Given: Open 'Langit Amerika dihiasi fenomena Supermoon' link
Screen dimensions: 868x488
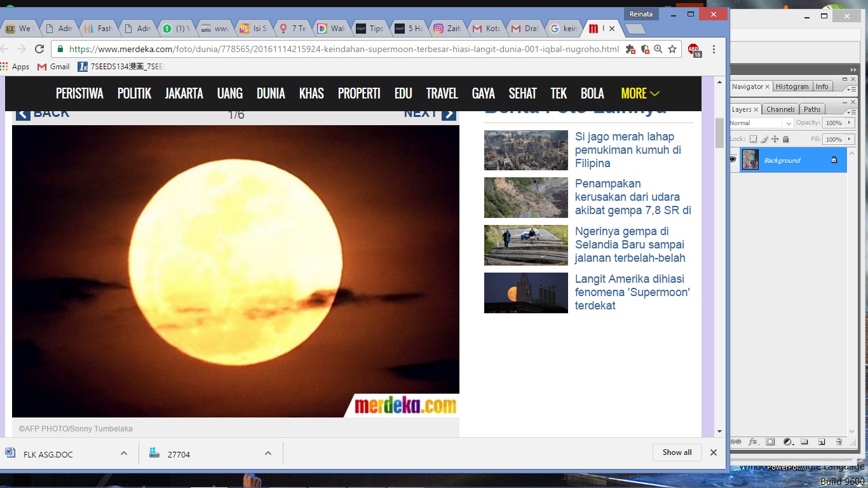Looking at the screenshot, I should 632,292.
